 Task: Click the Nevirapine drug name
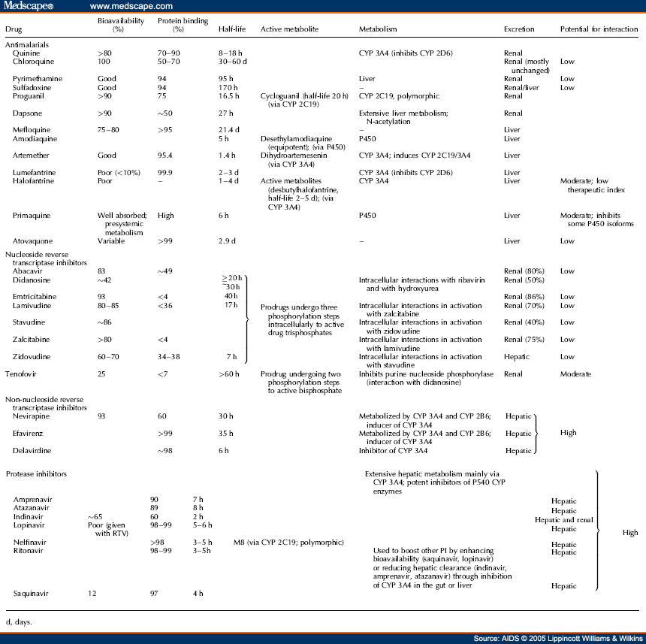tap(31, 416)
